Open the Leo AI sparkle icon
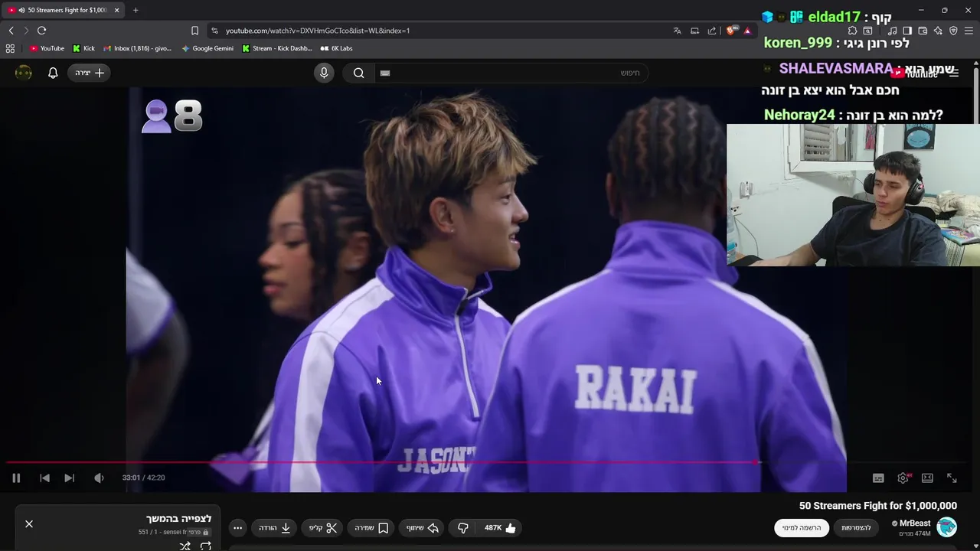980x551 pixels. coord(938,31)
